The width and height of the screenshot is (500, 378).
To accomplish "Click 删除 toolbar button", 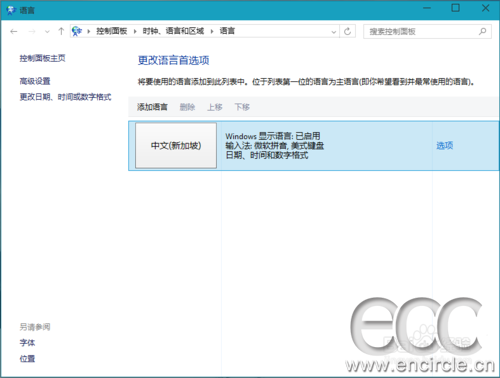I will coord(187,107).
